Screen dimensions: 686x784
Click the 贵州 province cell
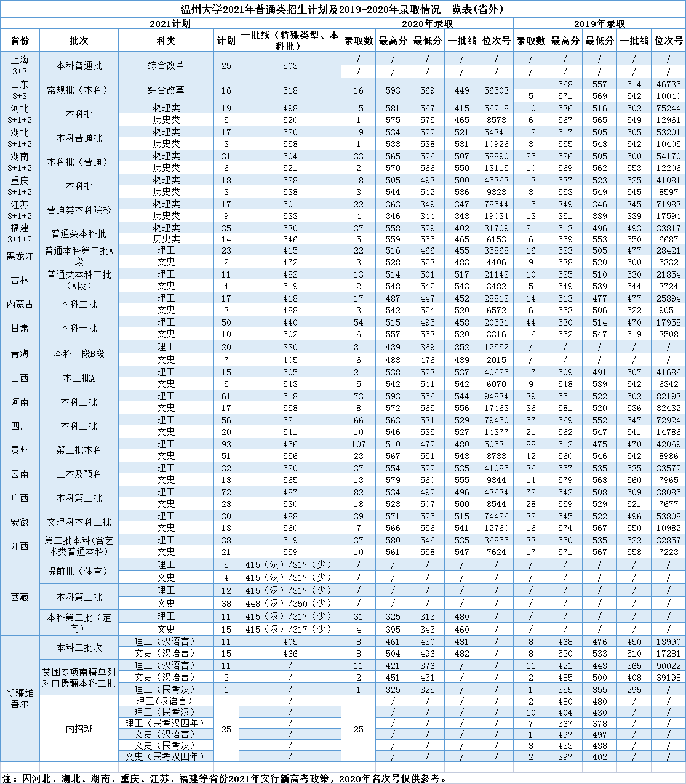(20, 450)
